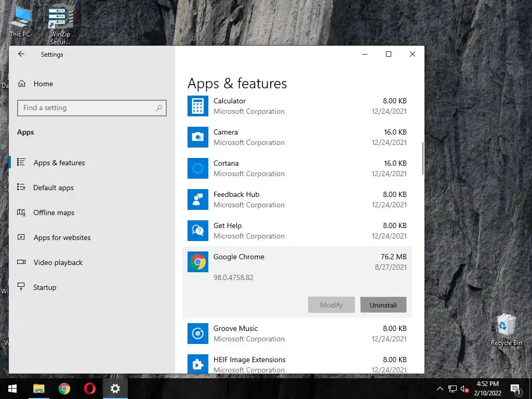
Task: Click the HEIF Image Extensions icon
Action: tap(198, 364)
